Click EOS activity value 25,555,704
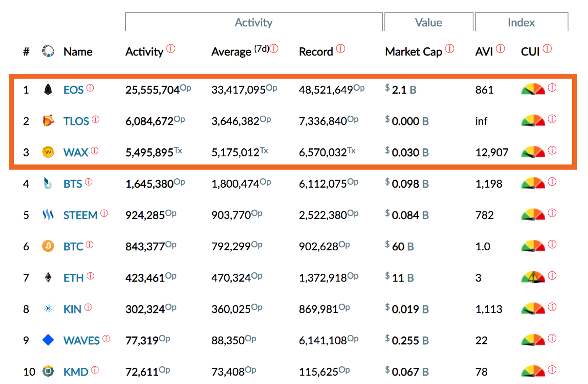Viewport: 588px width, 384px height. (153, 90)
